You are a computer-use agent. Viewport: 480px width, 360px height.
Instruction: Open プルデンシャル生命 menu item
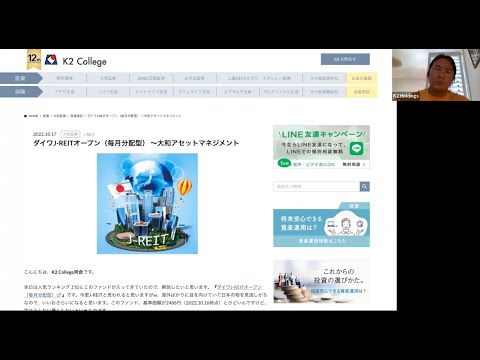(281, 91)
